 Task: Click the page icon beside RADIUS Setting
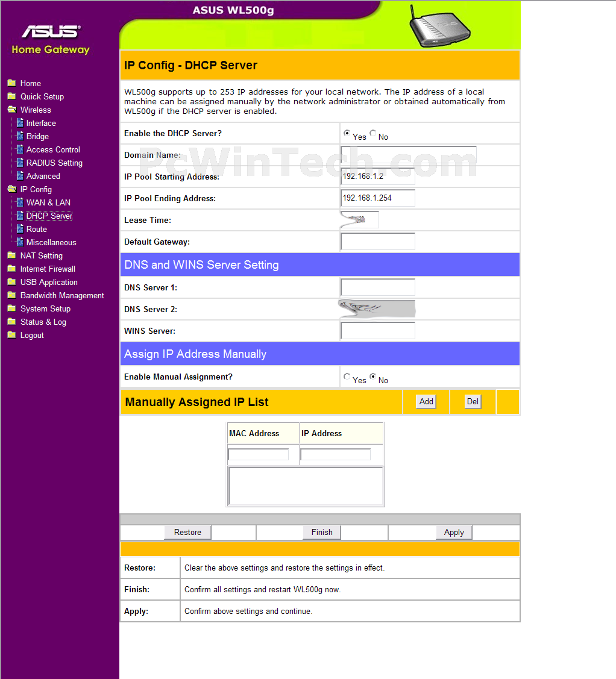(20, 163)
